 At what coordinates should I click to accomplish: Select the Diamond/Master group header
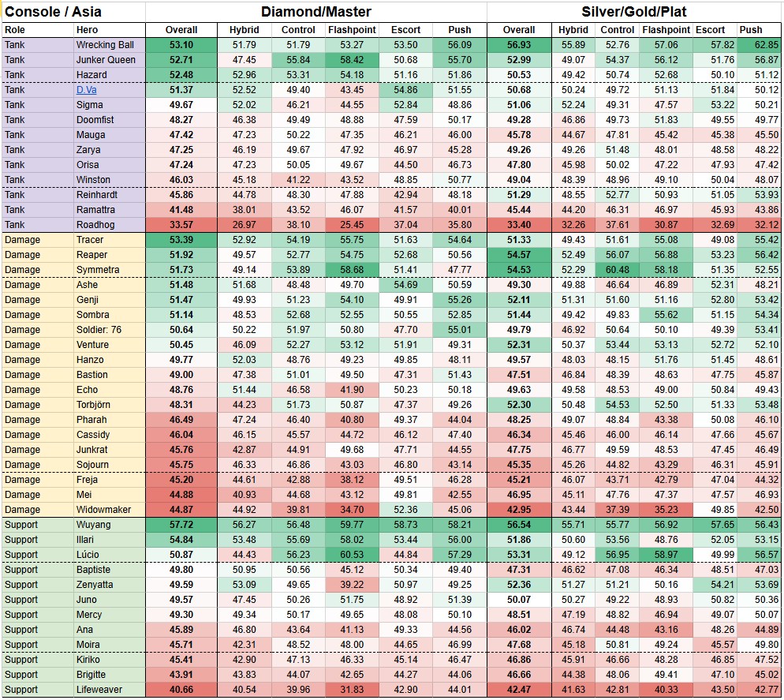[x=316, y=12]
